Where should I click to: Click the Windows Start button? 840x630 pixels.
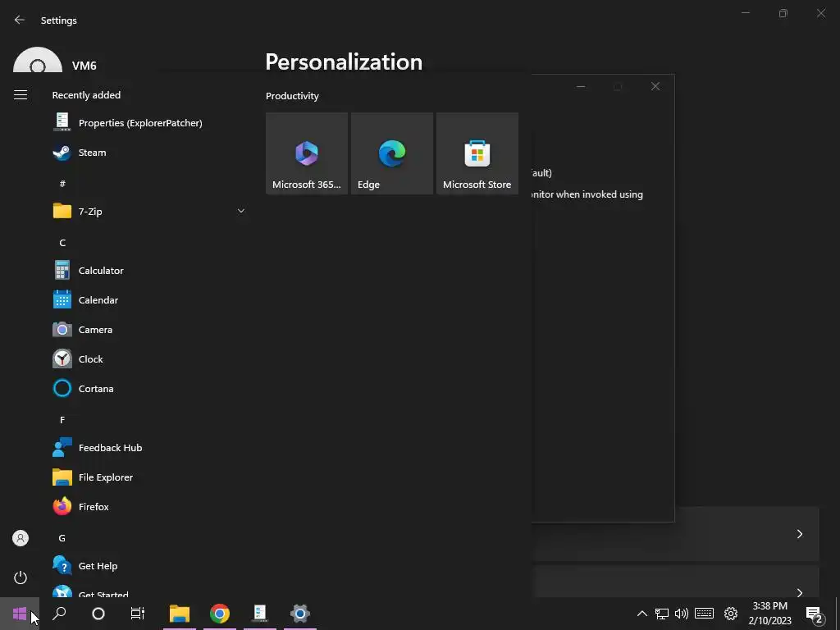20,614
